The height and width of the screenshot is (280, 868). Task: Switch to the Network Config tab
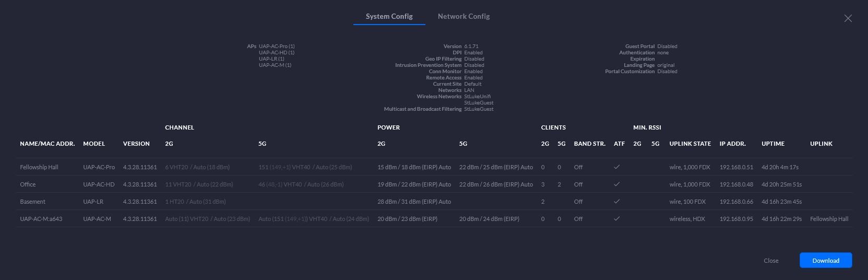point(463,16)
